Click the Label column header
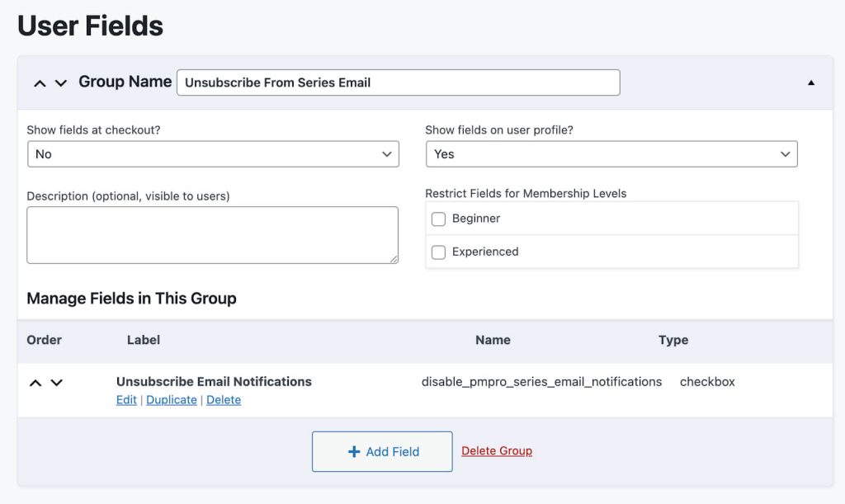Image resolution: width=845 pixels, height=504 pixels. pyautogui.click(x=143, y=340)
